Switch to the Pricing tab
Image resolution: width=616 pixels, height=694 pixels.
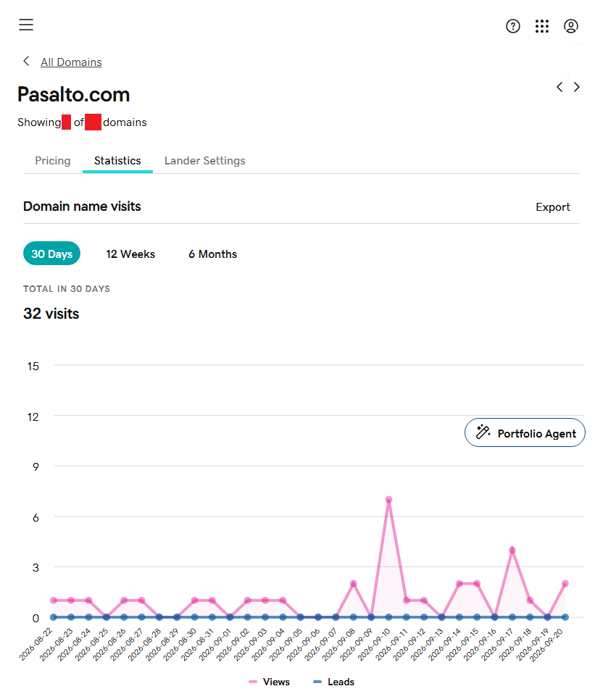[x=53, y=161]
